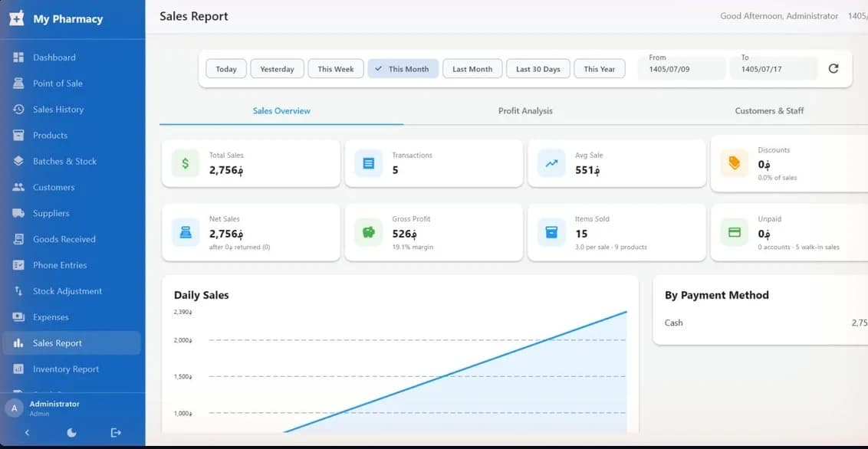The height and width of the screenshot is (449, 868).
Task: Select the This Week range
Action: coord(335,69)
